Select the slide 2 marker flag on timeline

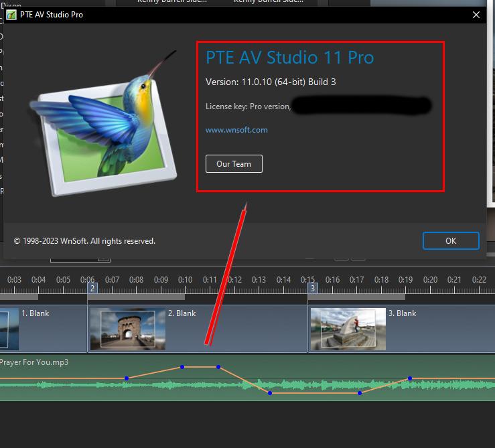[x=92, y=288]
